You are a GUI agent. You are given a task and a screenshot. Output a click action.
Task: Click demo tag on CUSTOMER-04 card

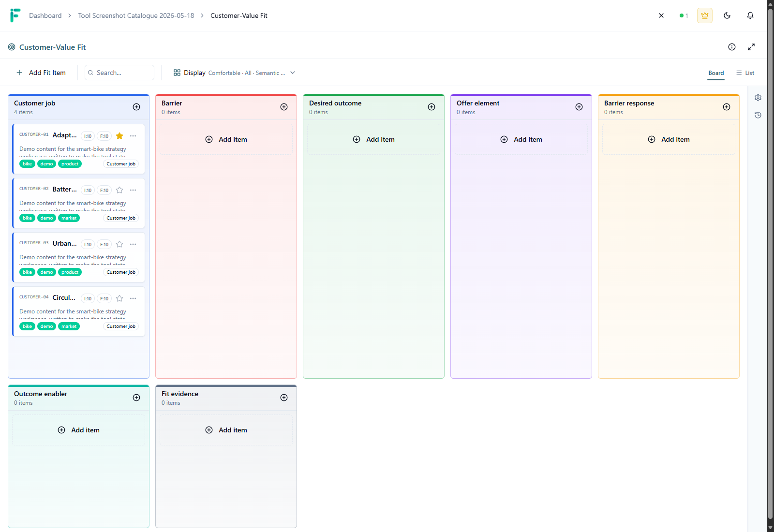(x=46, y=326)
